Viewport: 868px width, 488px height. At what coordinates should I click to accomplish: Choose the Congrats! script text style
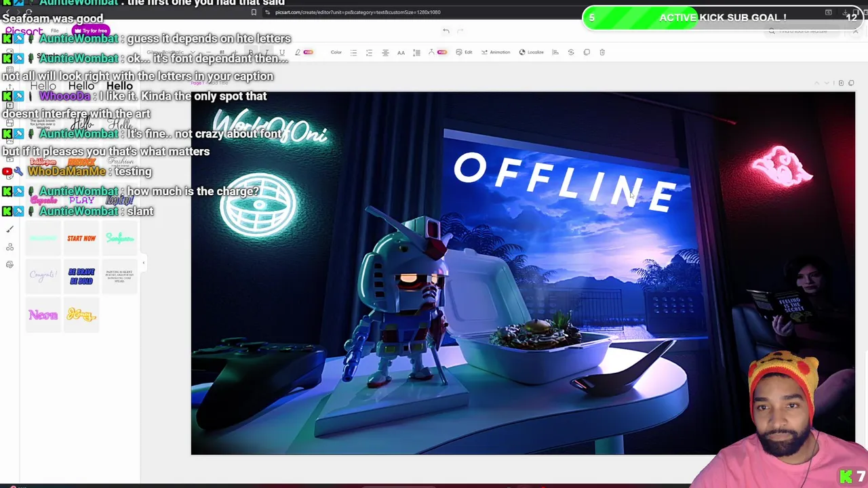click(43, 276)
